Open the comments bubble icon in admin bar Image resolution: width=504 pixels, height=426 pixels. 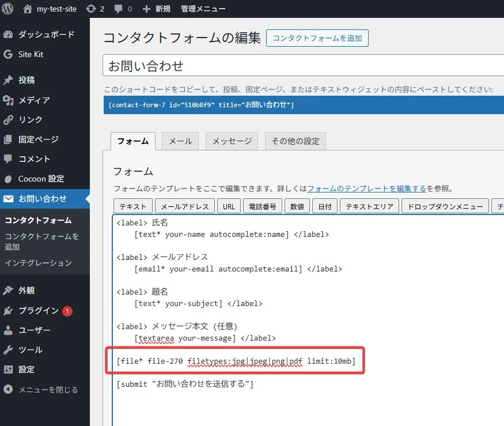118,9
